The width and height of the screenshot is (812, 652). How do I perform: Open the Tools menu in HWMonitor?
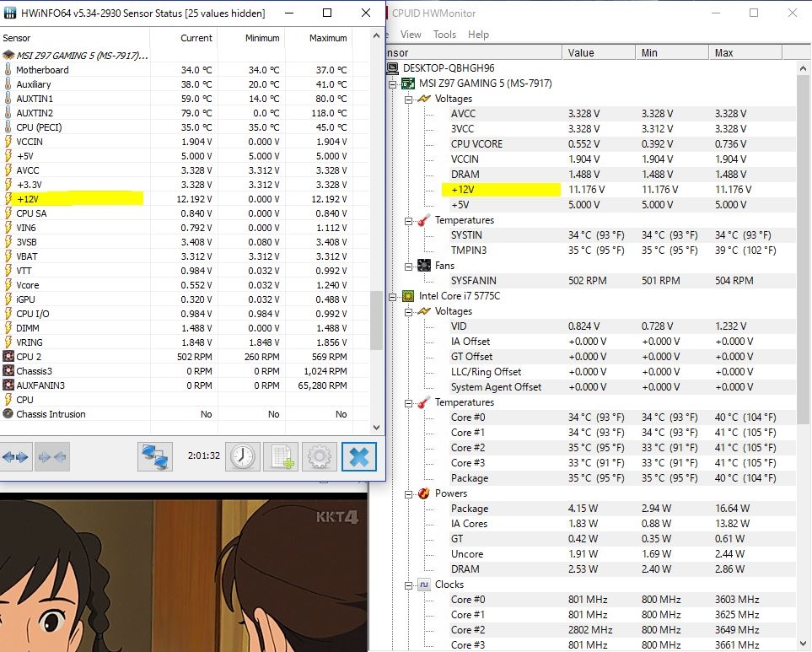444,35
